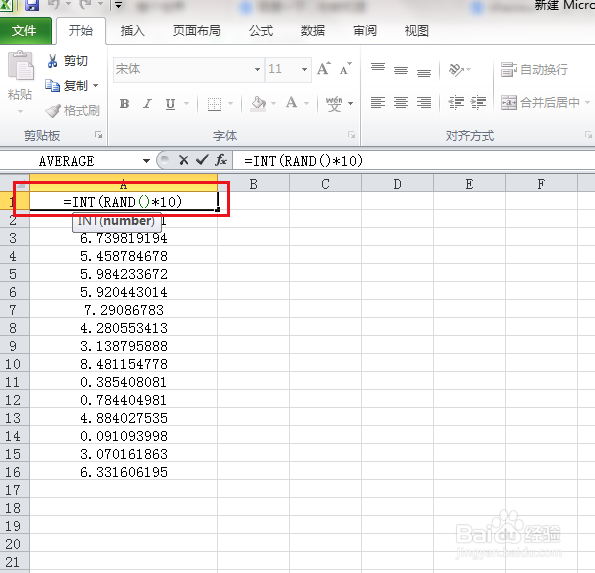Image resolution: width=595 pixels, height=573 pixels.
Task: Decrease indent
Action: [x=456, y=102]
